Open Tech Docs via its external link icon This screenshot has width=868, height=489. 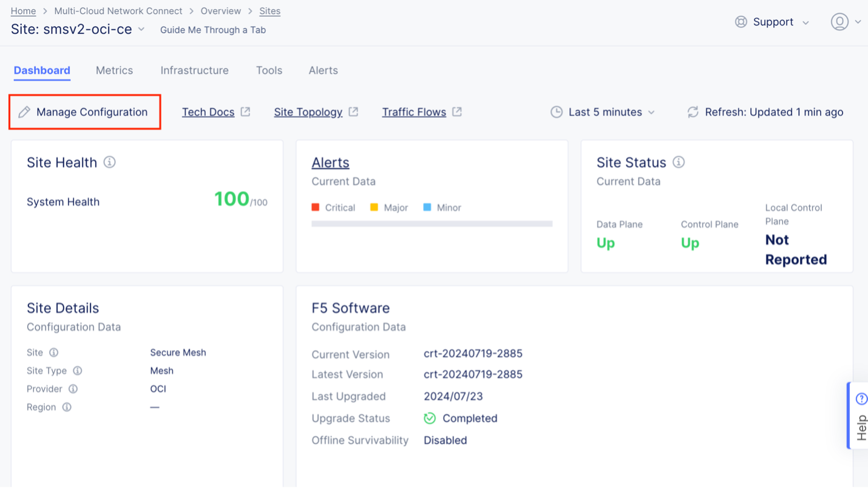click(245, 111)
